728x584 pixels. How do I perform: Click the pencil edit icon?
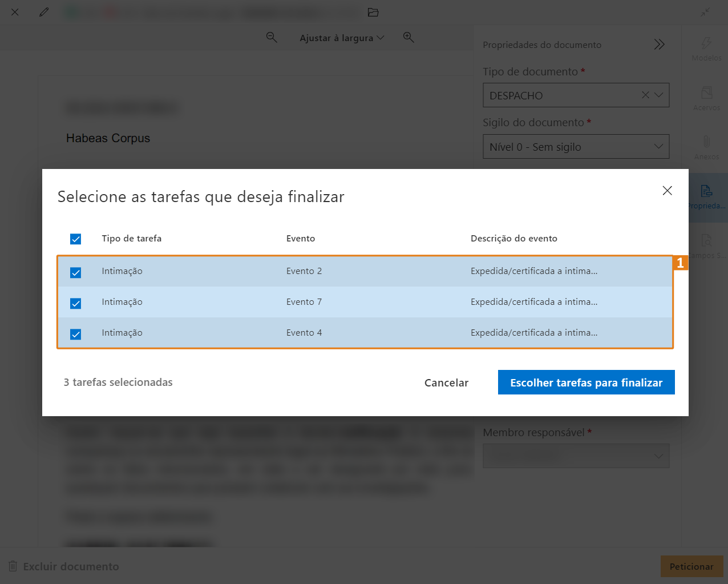point(44,12)
